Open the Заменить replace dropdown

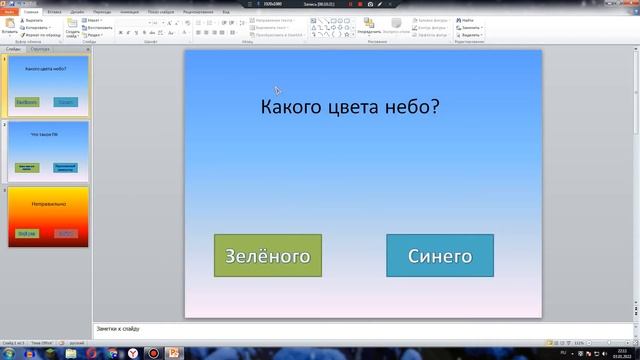point(469,27)
